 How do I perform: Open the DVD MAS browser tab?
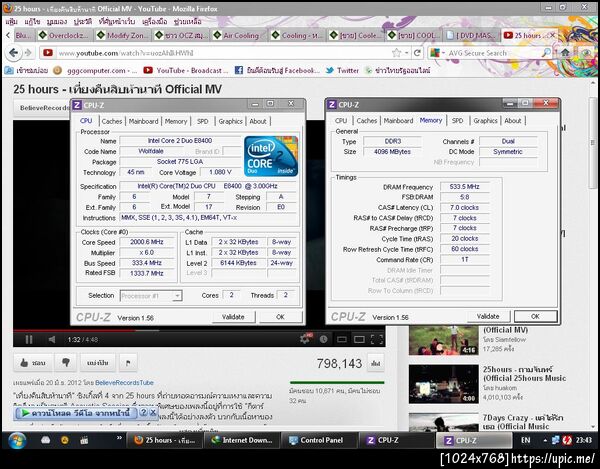point(472,36)
